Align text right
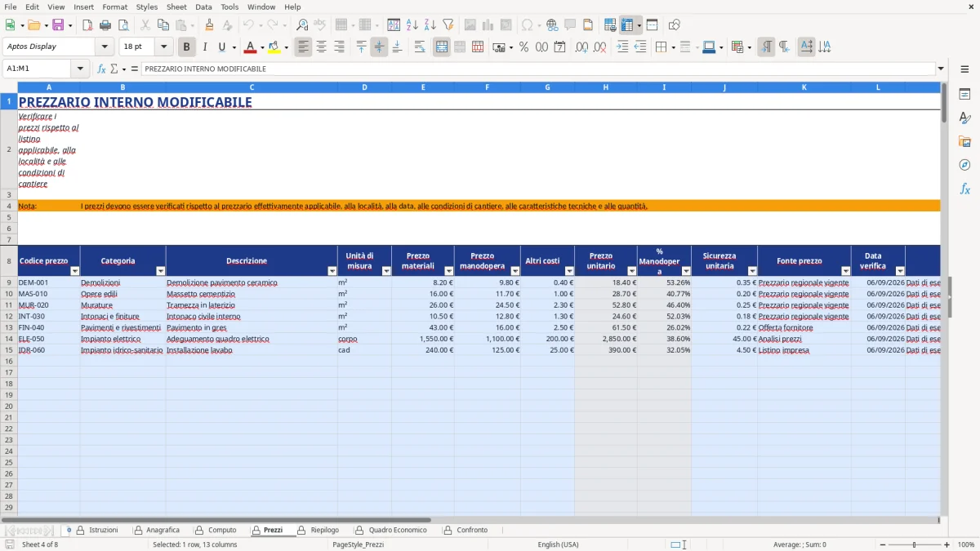This screenshot has width=980, height=551. 339,47
